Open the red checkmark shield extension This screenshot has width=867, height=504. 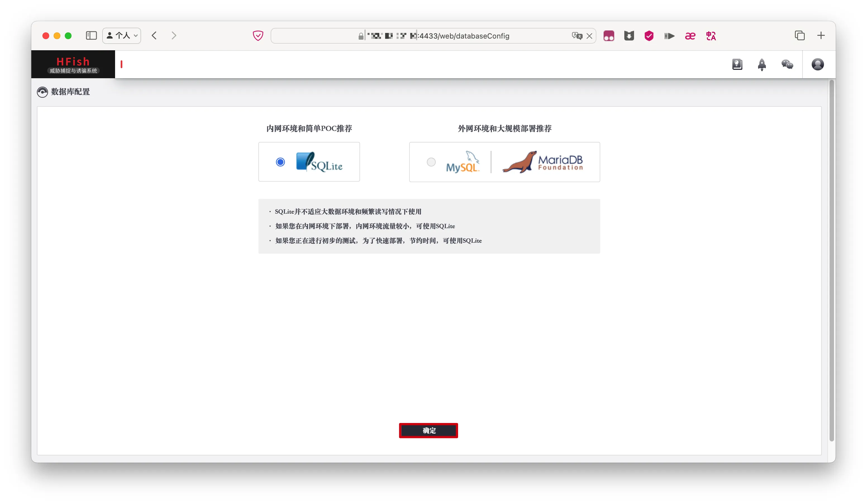point(649,36)
